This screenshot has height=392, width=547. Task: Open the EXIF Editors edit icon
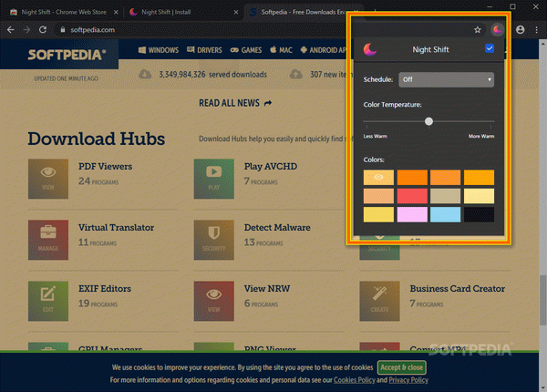coord(48,301)
